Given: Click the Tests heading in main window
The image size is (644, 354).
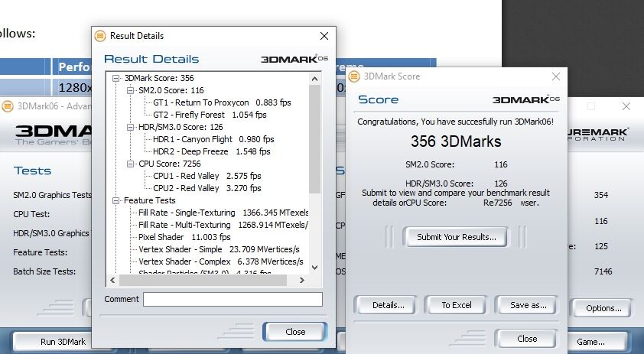Looking at the screenshot, I should tap(32, 171).
